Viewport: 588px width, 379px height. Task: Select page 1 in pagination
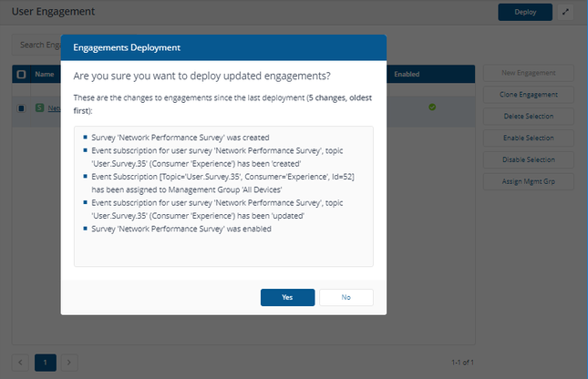click(x=46, y=363)
